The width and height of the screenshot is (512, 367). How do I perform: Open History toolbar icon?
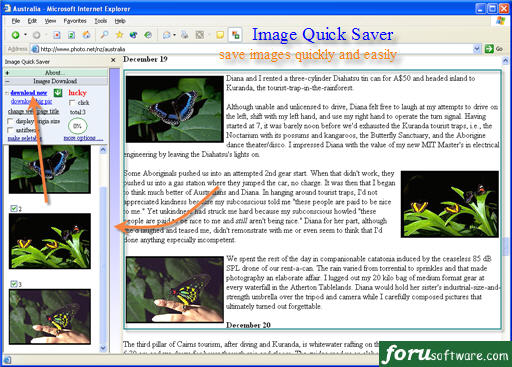tap(148, 35)
